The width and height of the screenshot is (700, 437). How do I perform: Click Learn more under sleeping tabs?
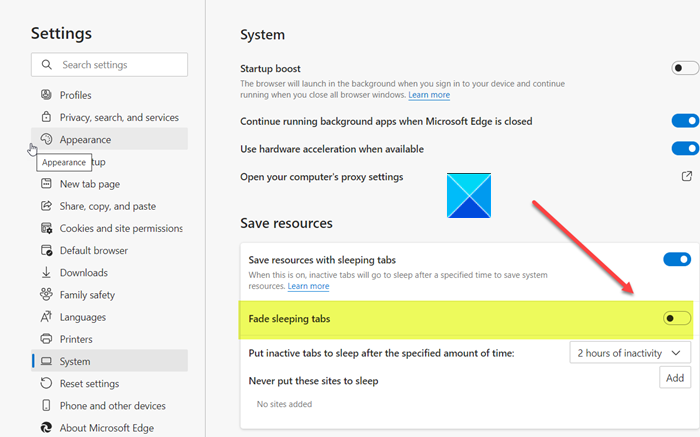click(308, 286)
